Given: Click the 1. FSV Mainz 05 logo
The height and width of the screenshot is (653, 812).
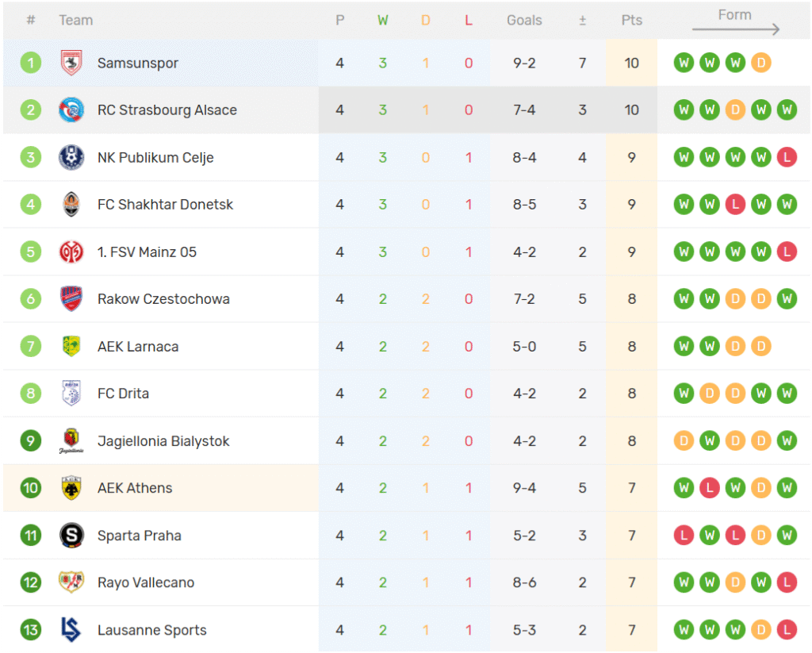Looking at the screenshot, I should (x=71, y=252).
